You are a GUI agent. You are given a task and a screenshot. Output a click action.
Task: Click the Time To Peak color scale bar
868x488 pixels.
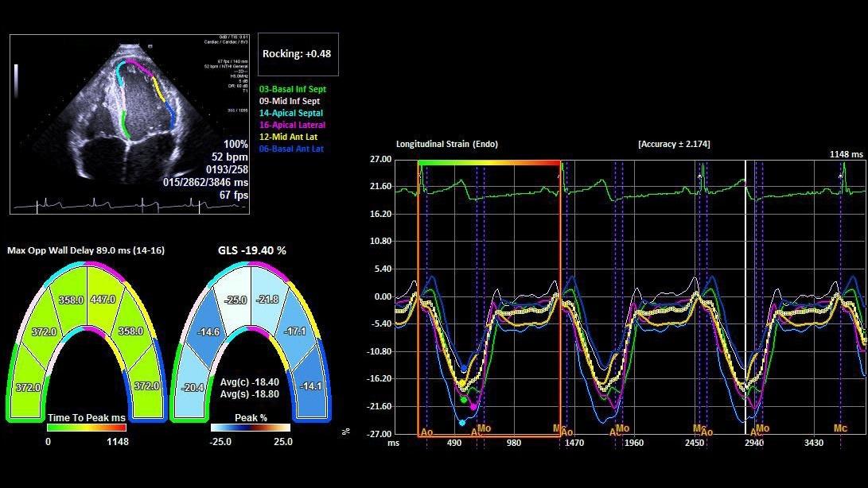[87, 428]
